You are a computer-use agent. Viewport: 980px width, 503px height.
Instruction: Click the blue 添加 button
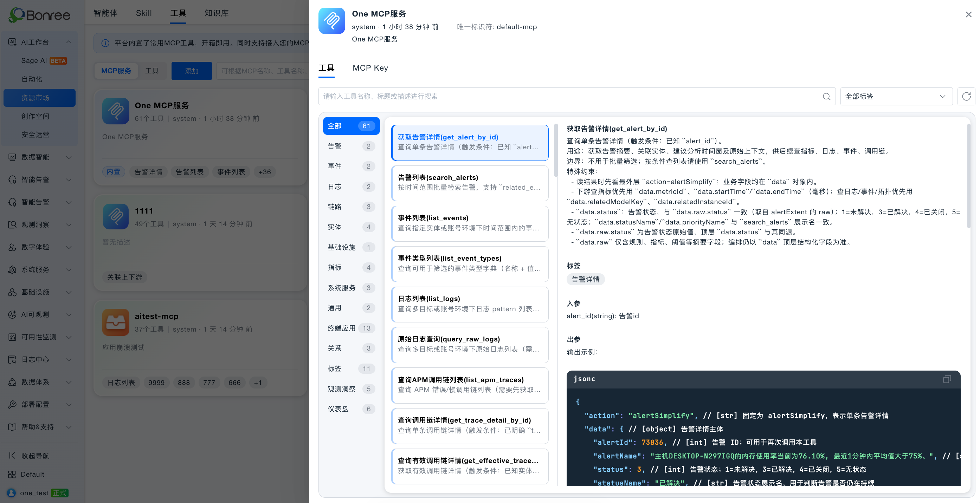(x=192, y=71)
